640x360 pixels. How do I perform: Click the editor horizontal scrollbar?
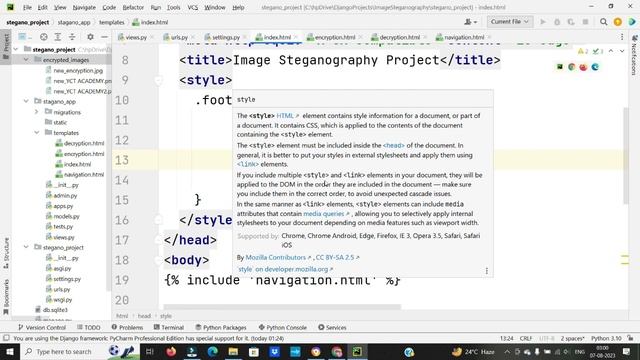(282, 307)
